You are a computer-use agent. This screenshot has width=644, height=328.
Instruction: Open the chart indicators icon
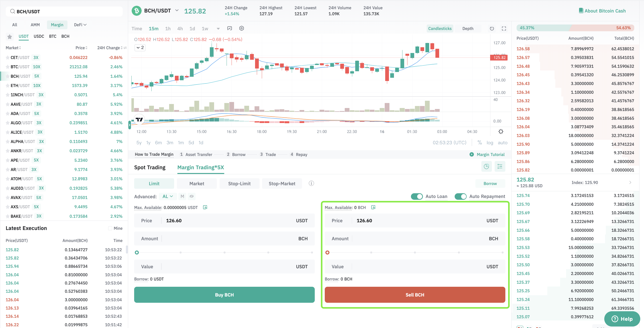coord(230,28)
